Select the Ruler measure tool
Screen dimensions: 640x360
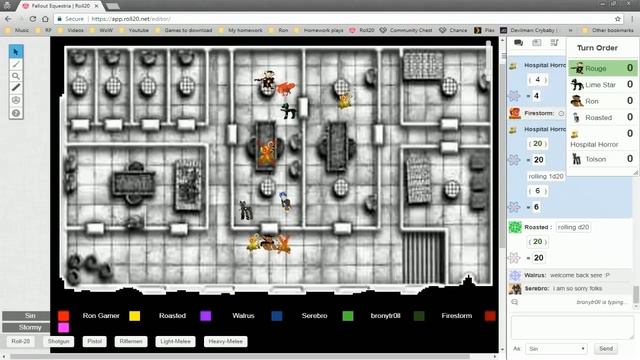16,88
